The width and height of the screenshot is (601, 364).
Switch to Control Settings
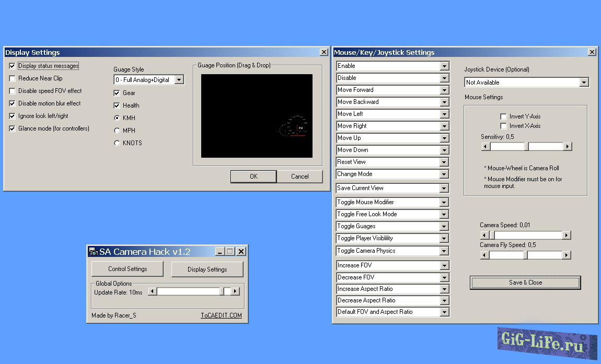point(127,269)
